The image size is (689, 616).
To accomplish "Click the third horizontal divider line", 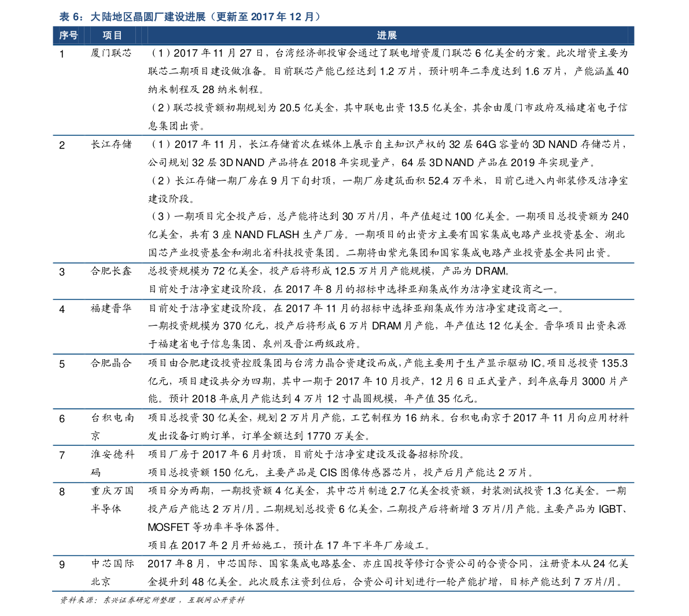I will 344,300.
